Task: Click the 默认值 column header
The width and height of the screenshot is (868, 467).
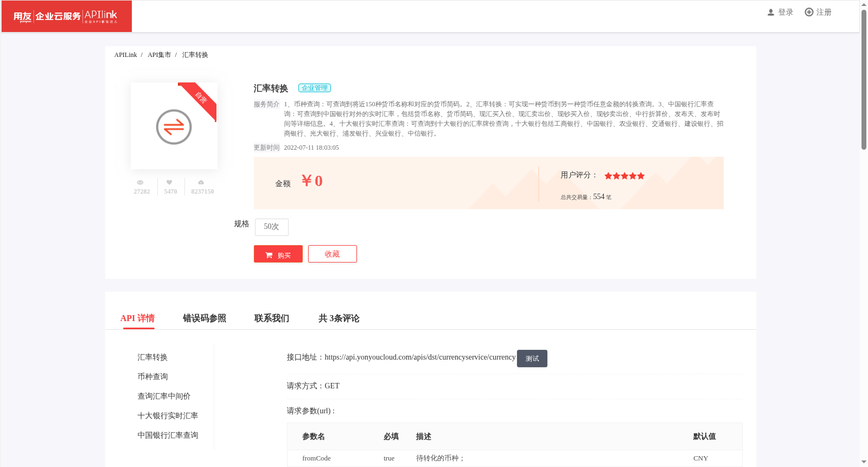Action: 704,437
